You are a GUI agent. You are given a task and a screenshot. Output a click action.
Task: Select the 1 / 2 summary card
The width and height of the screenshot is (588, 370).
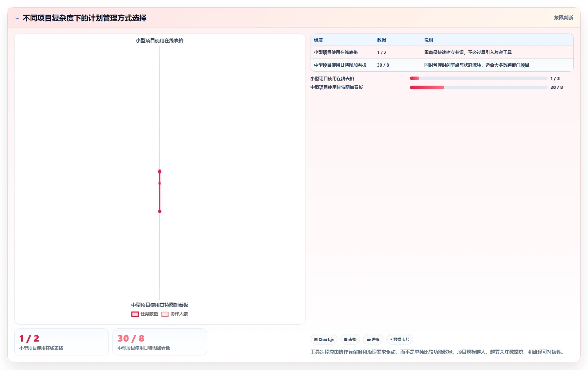pyautogui.click(x=62, y=342)
